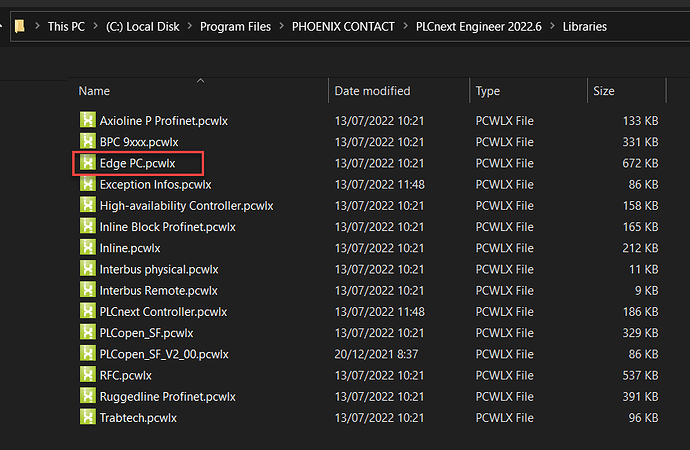The image size is (690, 450).
Task: Select the BPC 9xxx.pcwlx file name
Action: [139, 142]
